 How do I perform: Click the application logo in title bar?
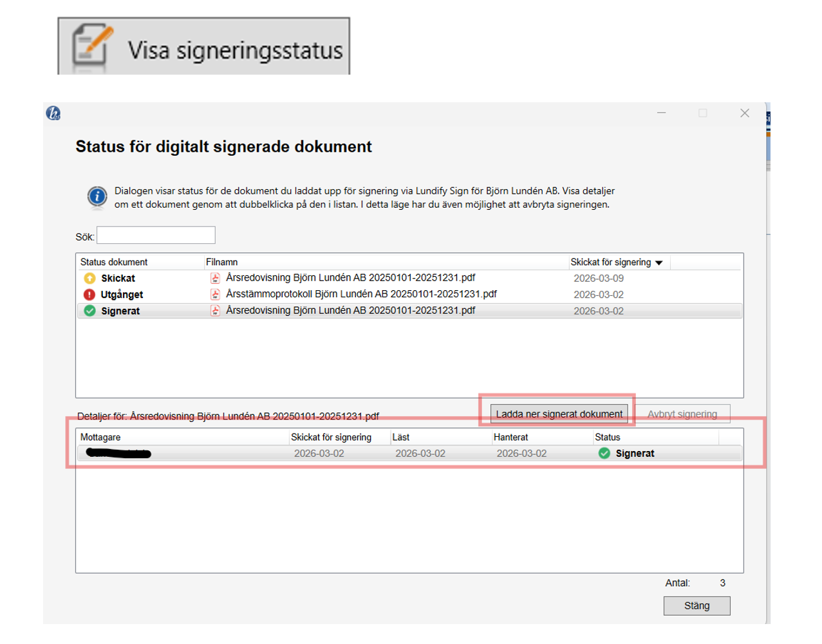pos(53,114)
